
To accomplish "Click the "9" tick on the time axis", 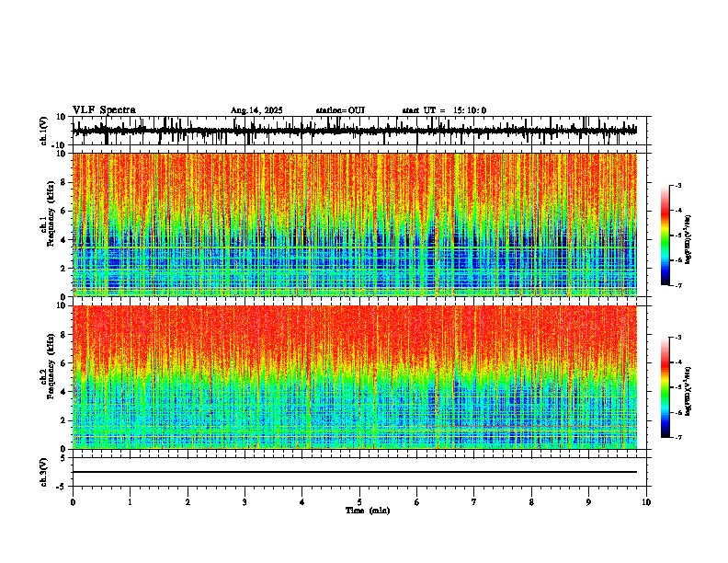I will [x=588, y=502].
